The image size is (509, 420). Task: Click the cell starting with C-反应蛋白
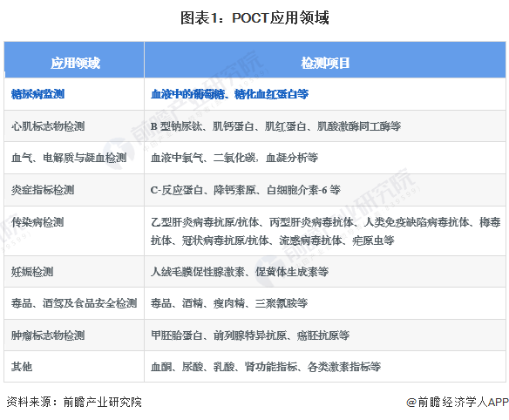point(325,190)
